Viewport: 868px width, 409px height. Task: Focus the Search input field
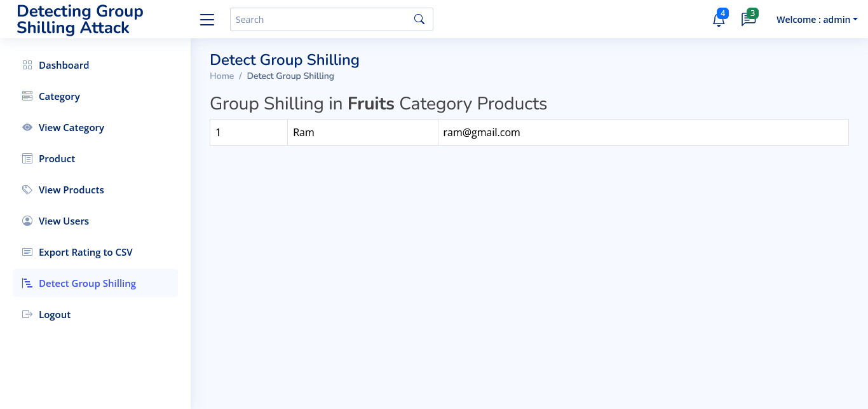click(322, 19)
